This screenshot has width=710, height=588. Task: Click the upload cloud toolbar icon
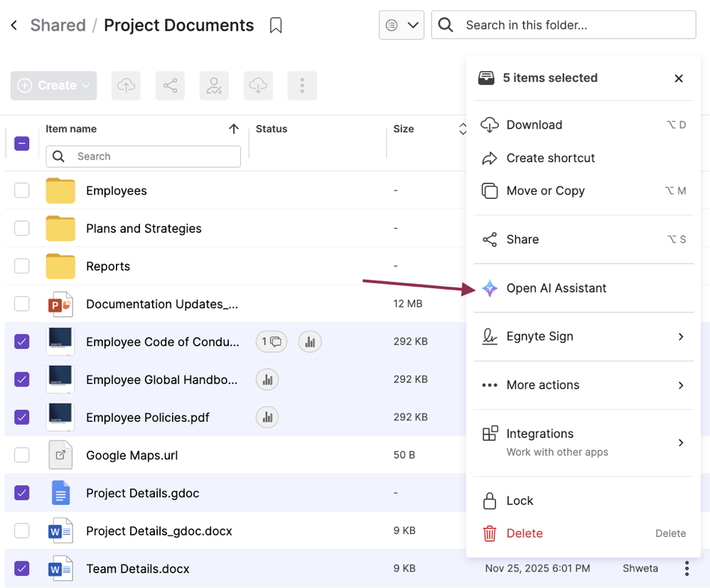pos(126,86)
